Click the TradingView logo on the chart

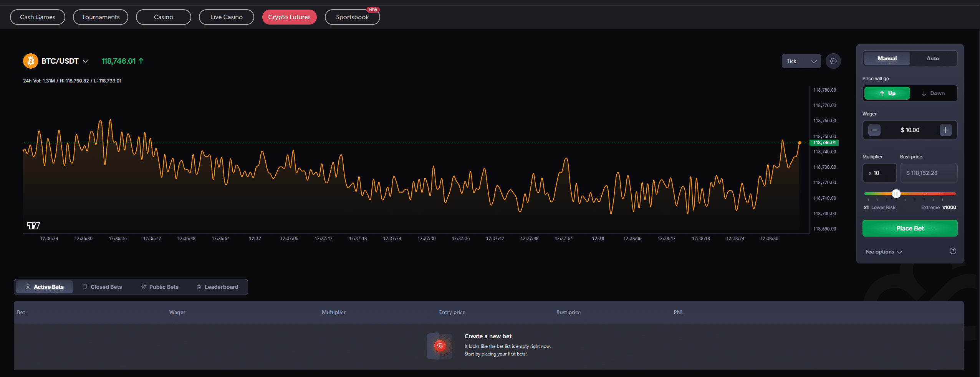pos(33,226)
